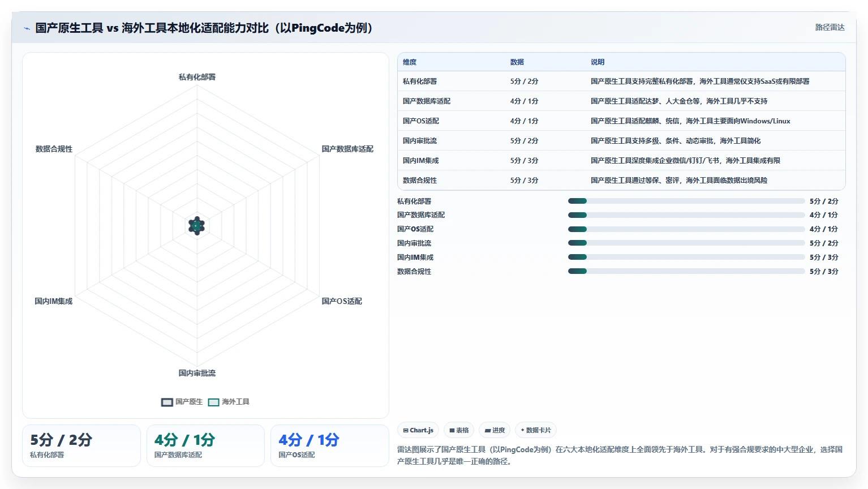This screenshot has width=868, height=489.
Task: Click the blue icon beside the page title
Action: (27, 28)
